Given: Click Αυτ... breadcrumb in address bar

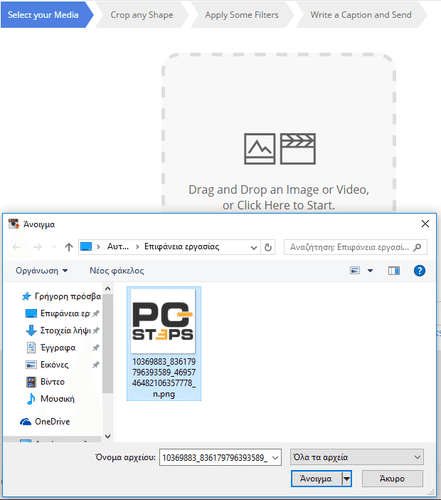Looking at the screenshot, I should 118,247.
